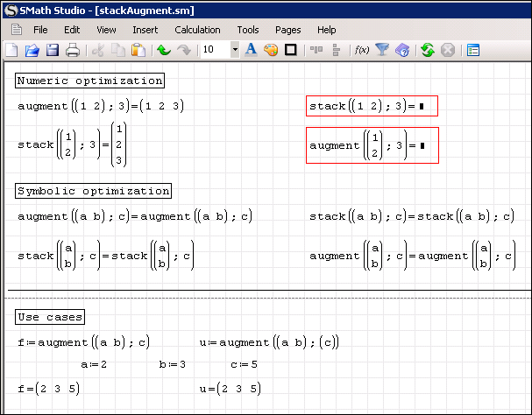Save the worksheet using the floppy disk icon

pyautogui.click(x=53, y=51)
